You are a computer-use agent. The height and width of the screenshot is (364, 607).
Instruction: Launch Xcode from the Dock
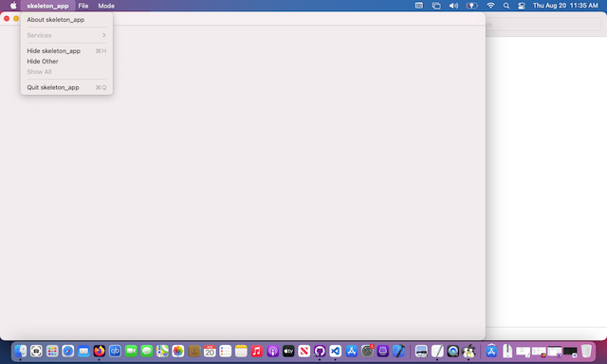[x=398, y=352]
